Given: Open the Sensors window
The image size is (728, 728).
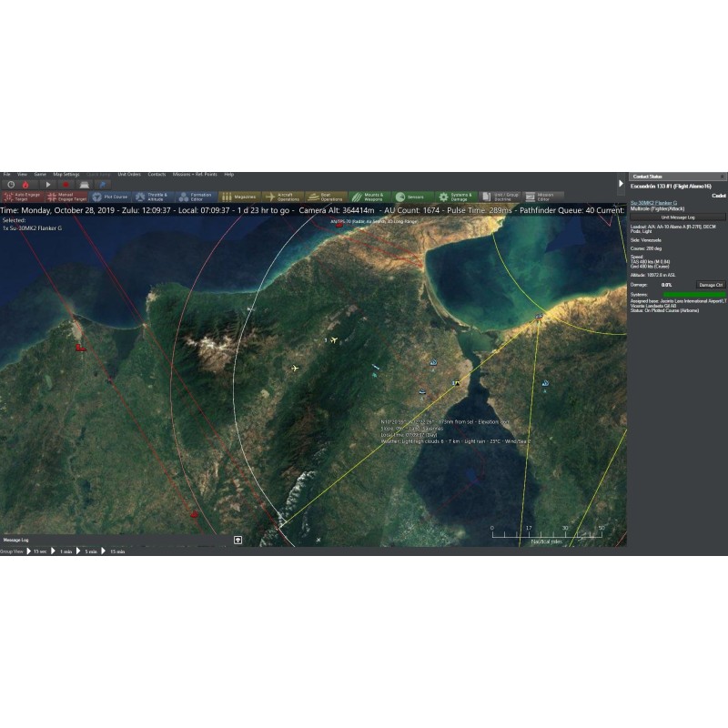Looking at the screenshot, I should (x=413, y=196).
